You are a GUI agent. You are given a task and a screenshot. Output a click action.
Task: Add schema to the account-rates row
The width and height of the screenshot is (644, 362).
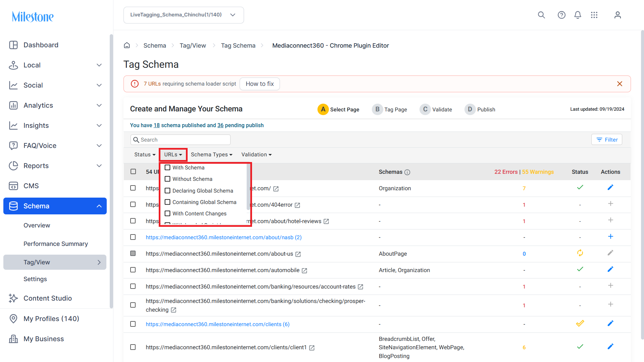tap(610, 286)
